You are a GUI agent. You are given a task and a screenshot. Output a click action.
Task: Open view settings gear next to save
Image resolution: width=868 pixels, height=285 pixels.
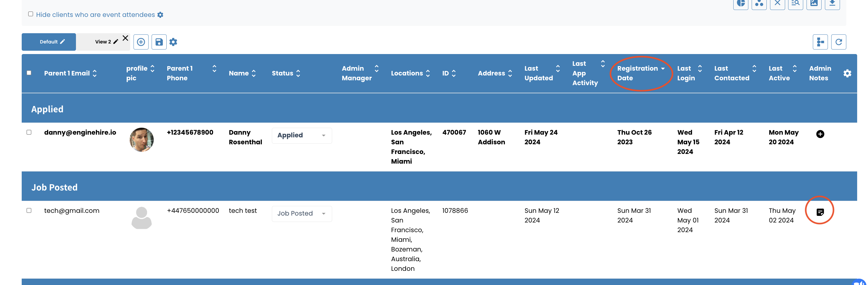[x=173, y=42]
